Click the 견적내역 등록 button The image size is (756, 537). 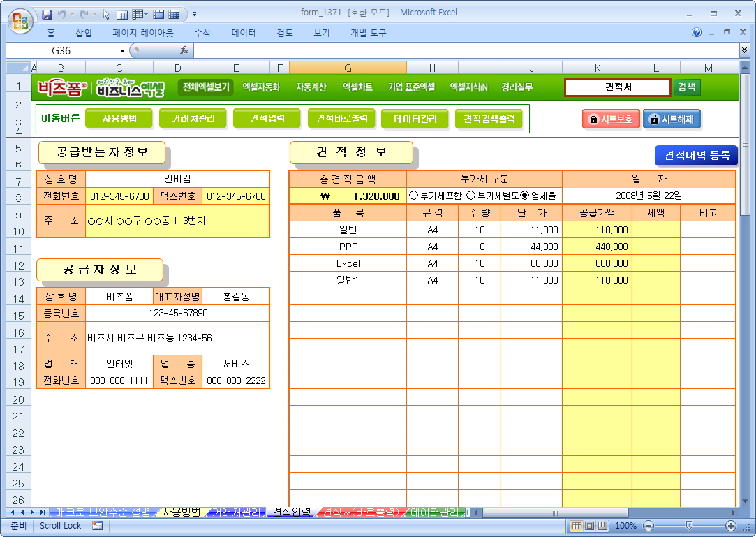696,155
